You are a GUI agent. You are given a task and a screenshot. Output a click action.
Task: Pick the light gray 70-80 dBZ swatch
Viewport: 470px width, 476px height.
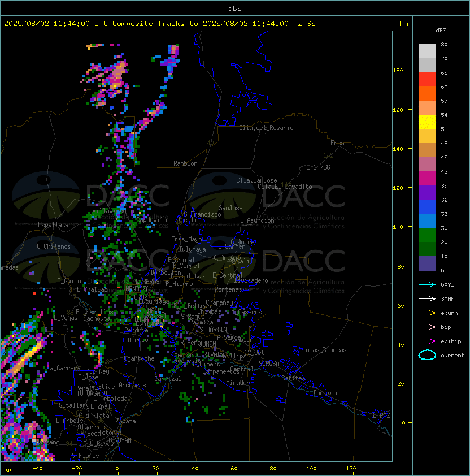[427, 51]
